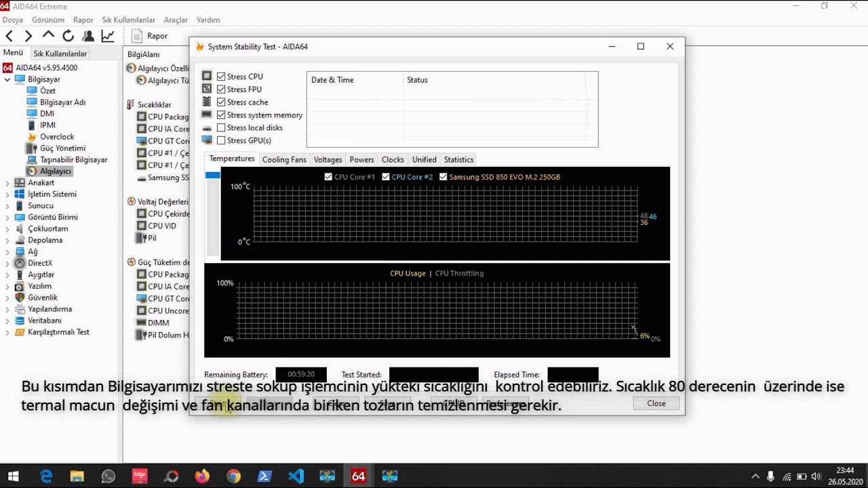Screen dimensions: 868x488
Task: Click AIDA64 taskbar icon
Action: pyautogui.click(x=358, y=476)
